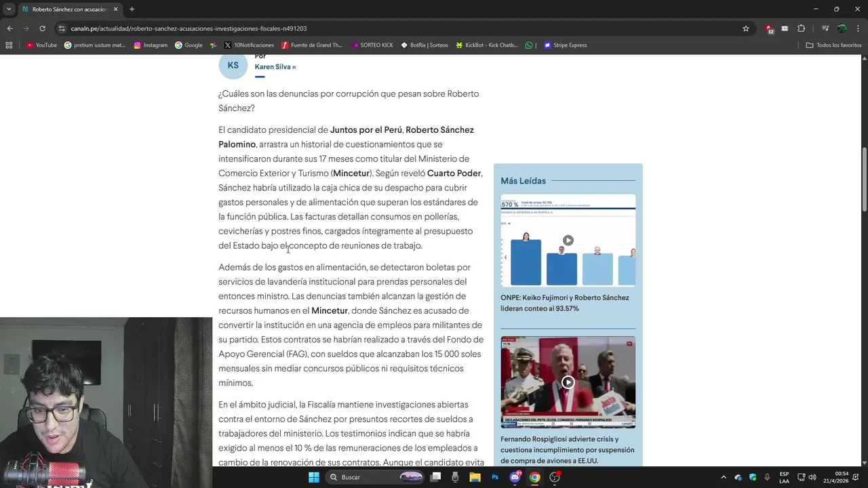Open the Extensions puzzle icon
Image resolution: width=868 pixels, height=488 pixels.
[801, 28]
